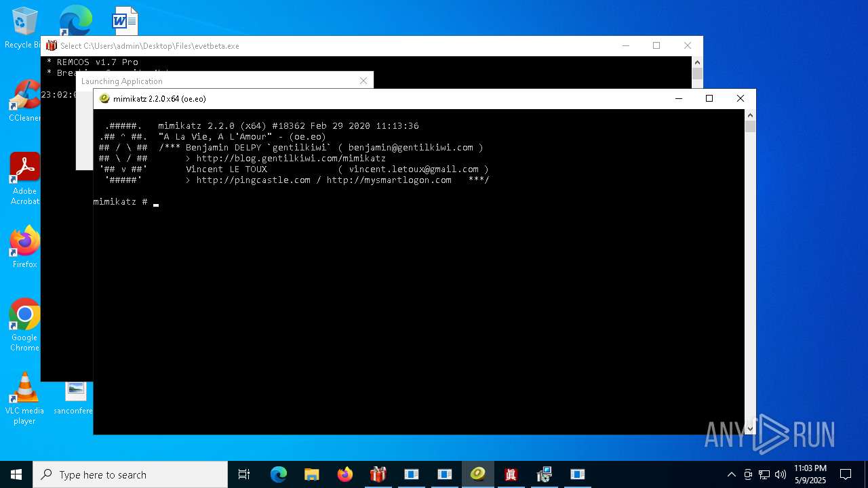The image size is (868, 488).
Task: Click the Launching Application dialog title
Action: coord(122,81)
